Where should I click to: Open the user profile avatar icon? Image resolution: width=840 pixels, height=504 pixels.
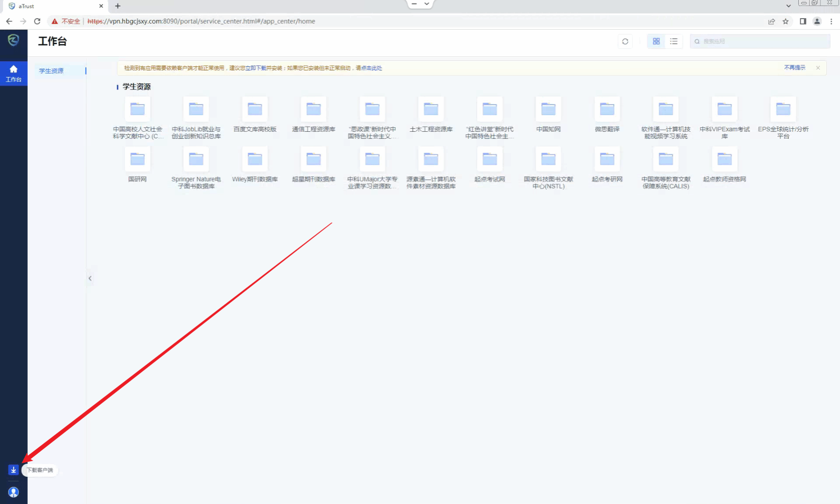tap(14, 492)
